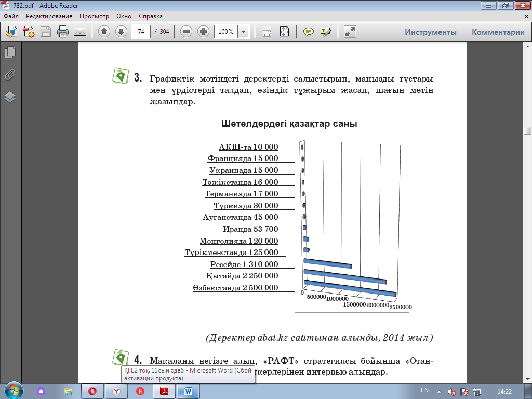Open the Справка menu

point(151,16)
